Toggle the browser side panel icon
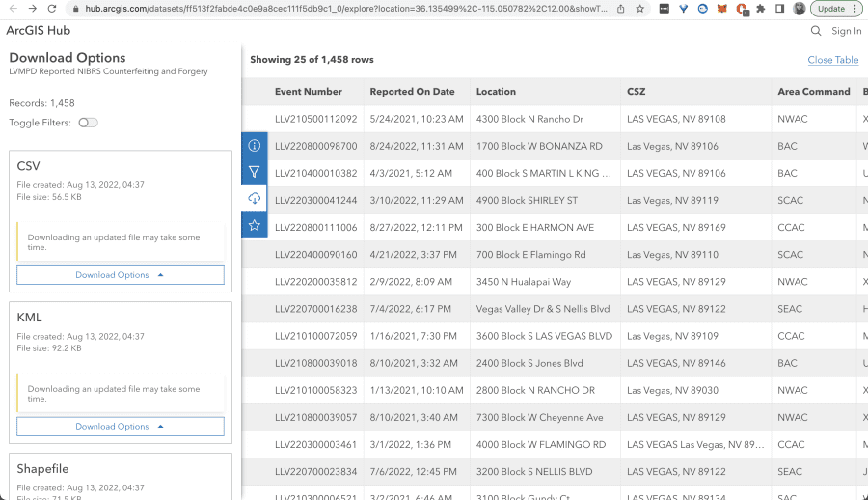Image resolution: width=868 pixels, height=500 pixels. pos(779,9)
